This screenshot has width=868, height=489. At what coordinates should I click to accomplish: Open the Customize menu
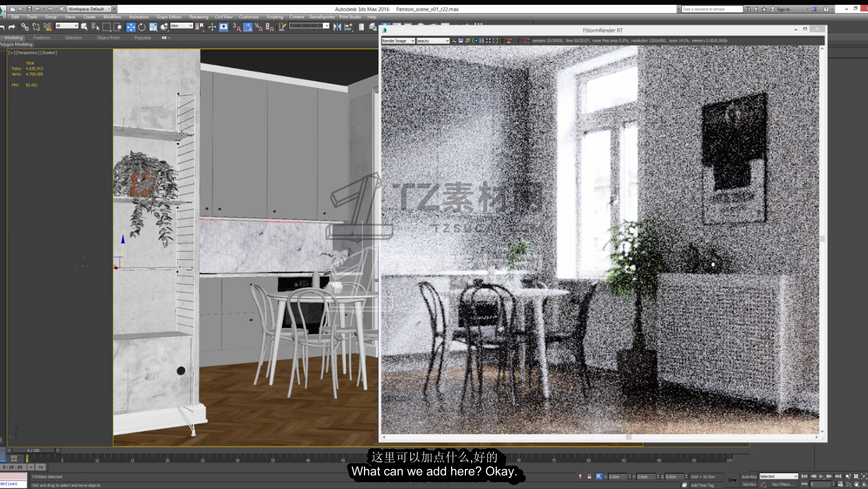249,17
